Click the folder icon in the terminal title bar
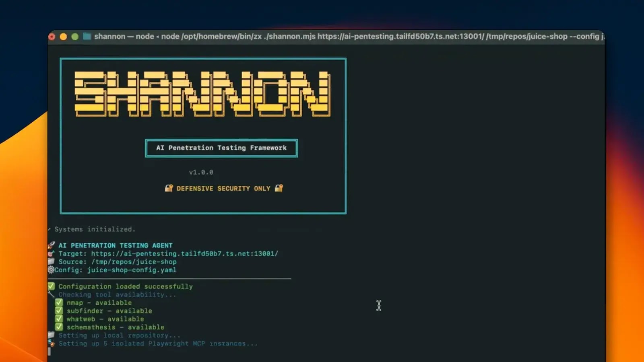The height and width of the screenshot is (362, 644). tap(87, 36)
